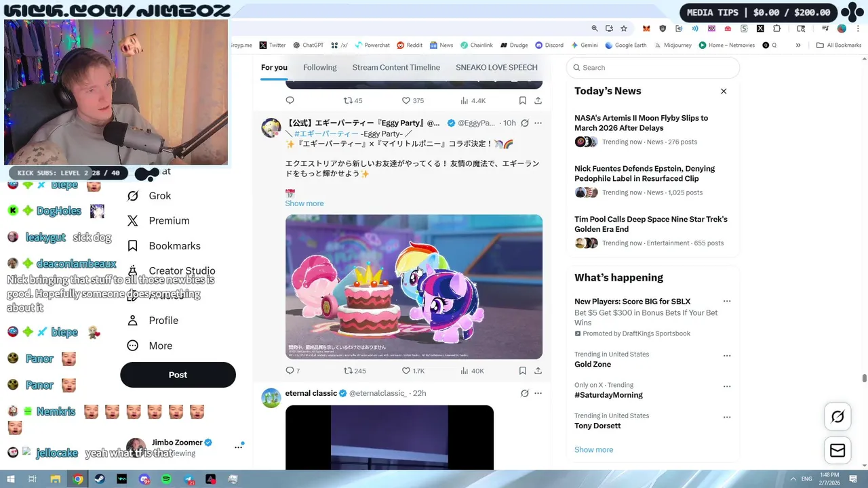Open Tim Pool Deep Space Nine story
Image resolution: width=868 pixels, height=488 pixels.
click(651, 224)
